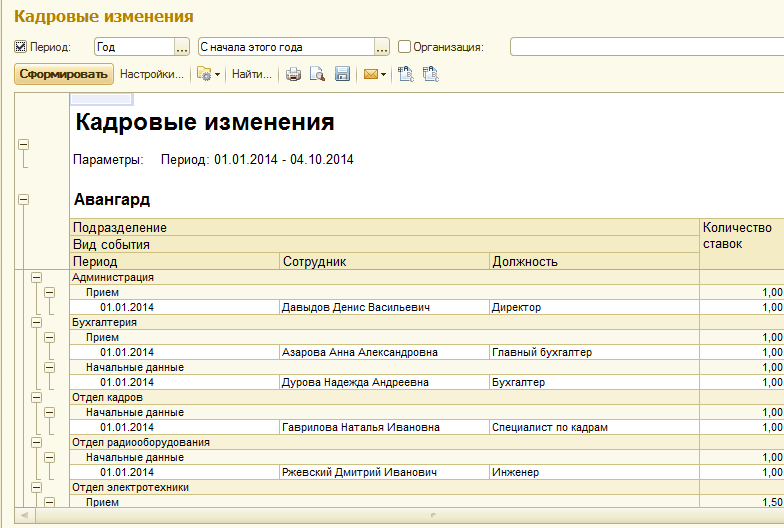Collapse the Авангард organization group
This screenshot has height=528, width=784.
click(x=24, y=200)
